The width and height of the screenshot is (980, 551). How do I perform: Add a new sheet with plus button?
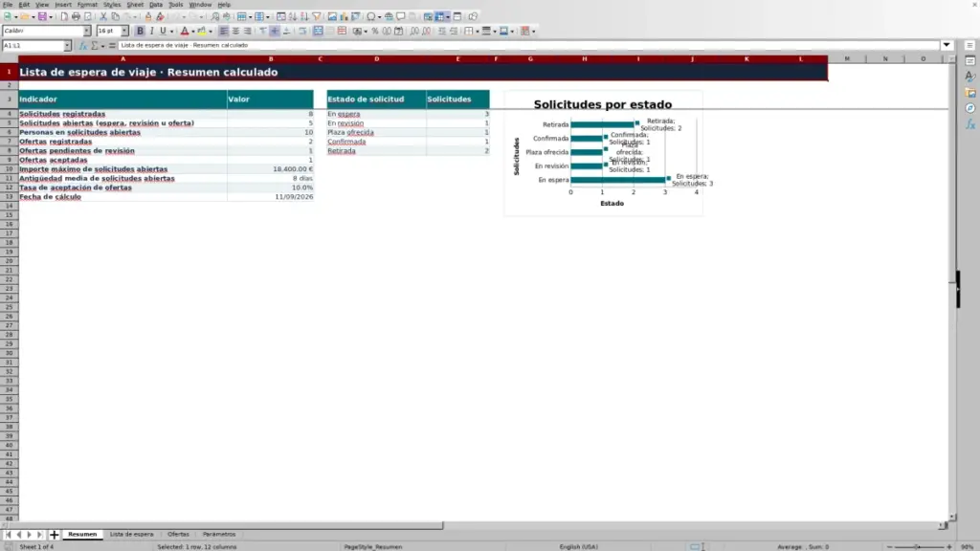(x=54, y=535)
